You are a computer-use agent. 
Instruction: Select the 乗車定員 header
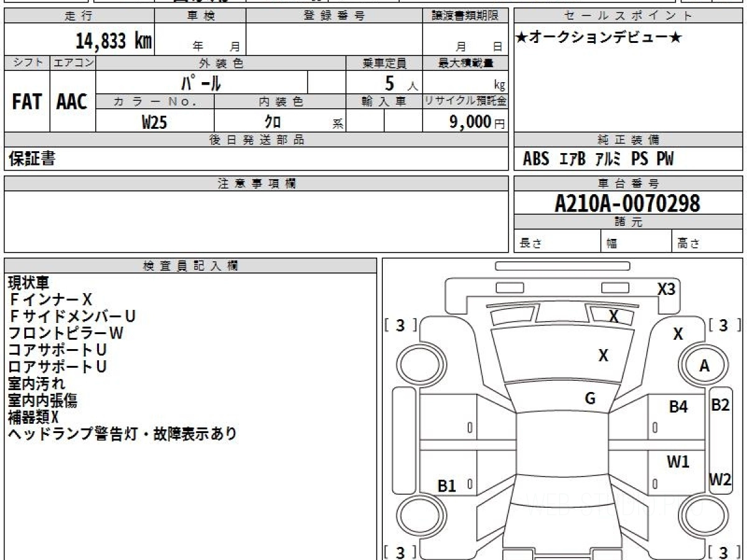(384, 63)
